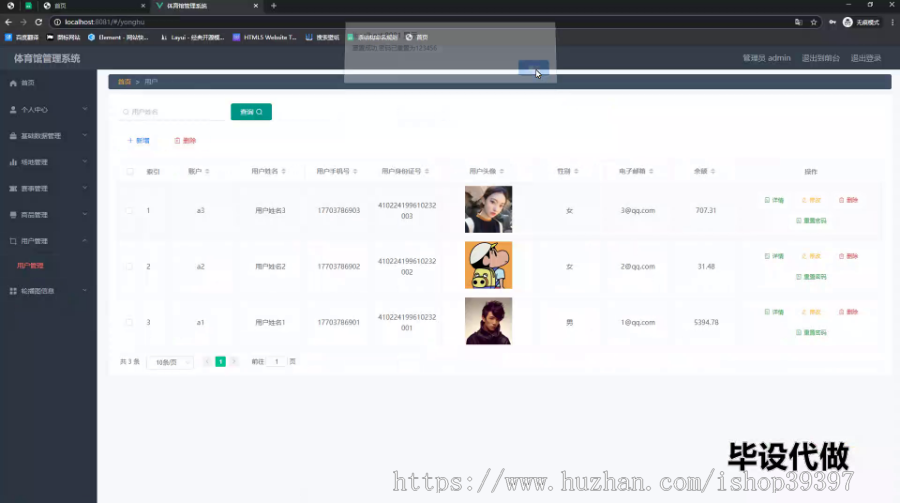Expand the 赛事管理 sidebar menu
Image resolution: width=900 pixels, height=503 pixels.
(85, 188)
